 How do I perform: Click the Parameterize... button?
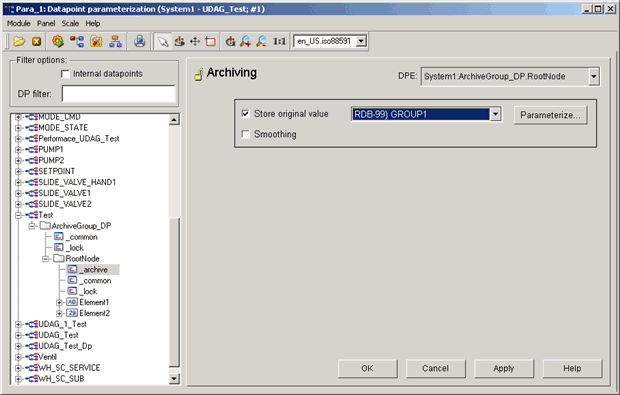tap(550, 115)
